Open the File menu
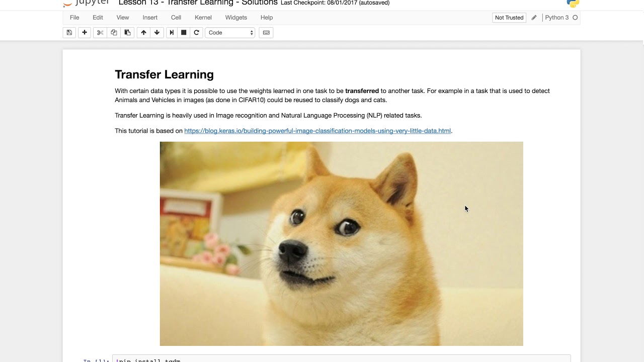644x362 pixels. point(74,18)
